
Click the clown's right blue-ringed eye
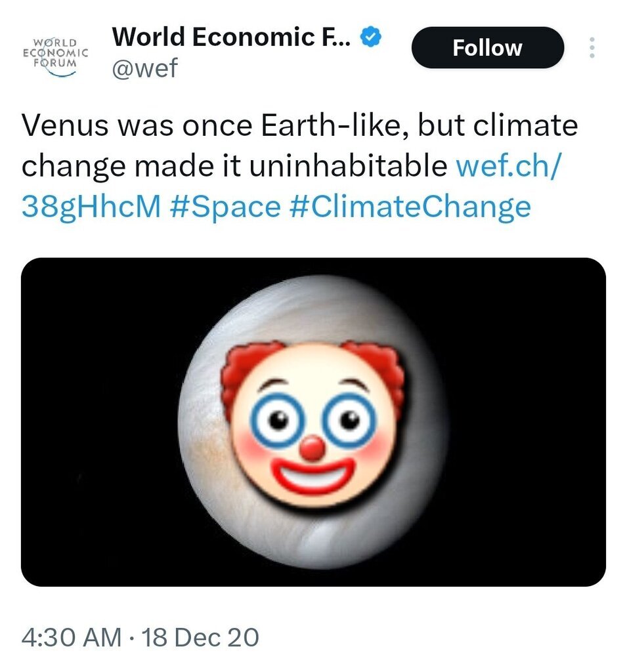tap(349, 419)
